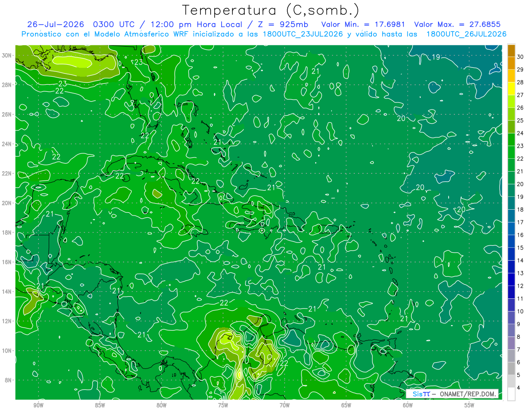
Task: Click the white swatch at color scale bottom
Action: (511, 394)
